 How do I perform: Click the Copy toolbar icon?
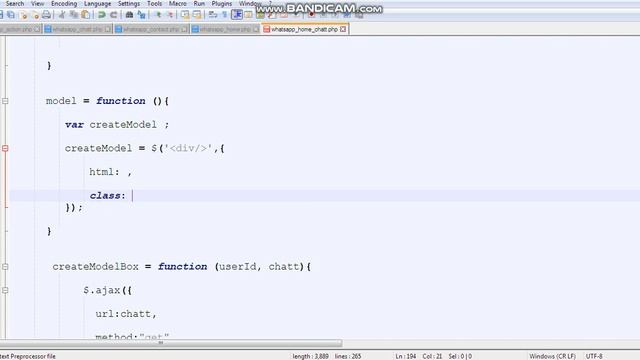tap(74, 15)
